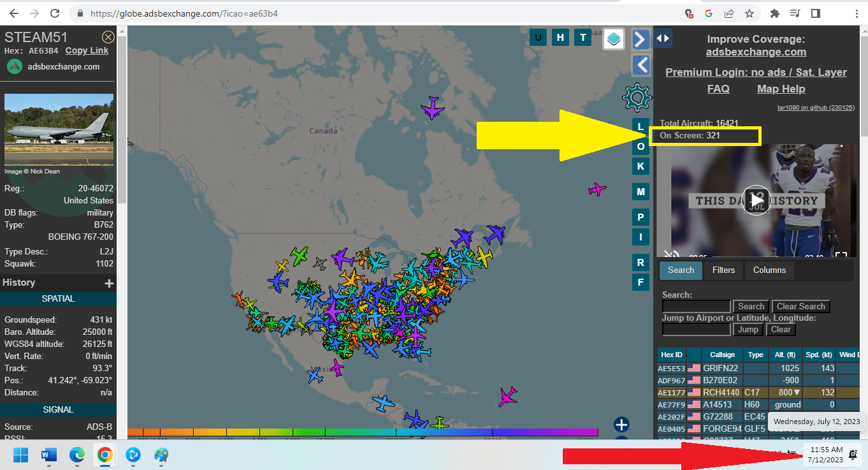Switch to the Columns tab

pos(769,270)
